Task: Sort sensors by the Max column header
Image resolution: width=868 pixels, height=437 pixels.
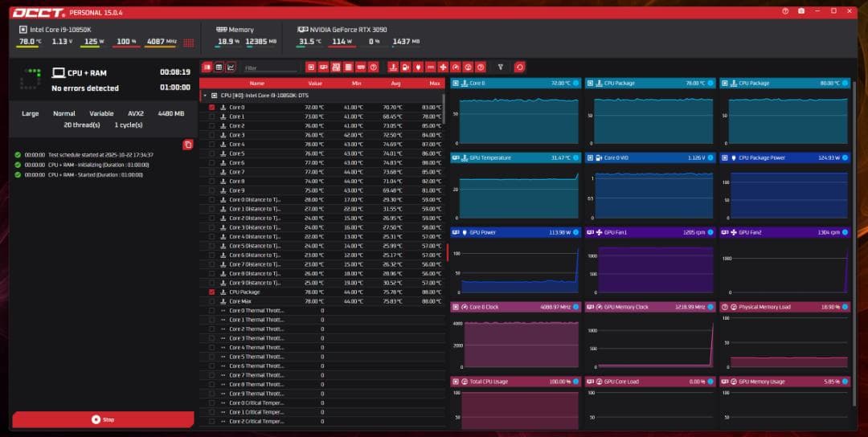Action: pos(434,83)
